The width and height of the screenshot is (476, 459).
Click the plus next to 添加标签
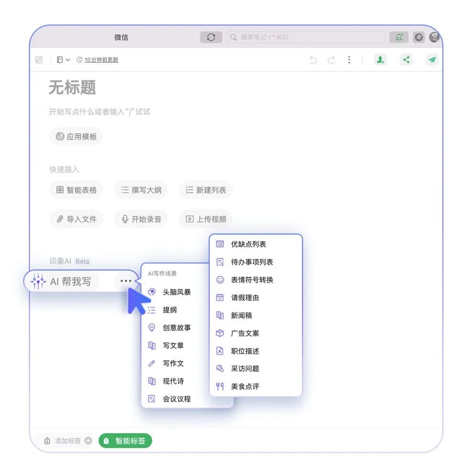click(x=88, y=441)
